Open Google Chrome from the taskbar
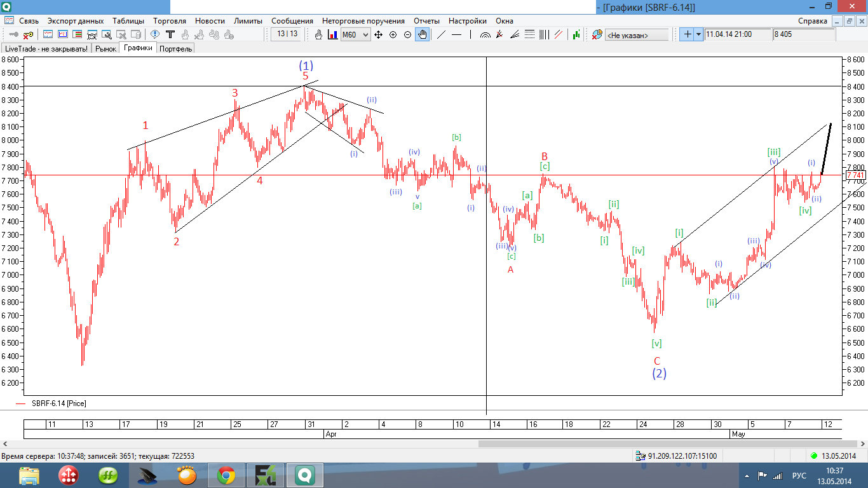 226,475
